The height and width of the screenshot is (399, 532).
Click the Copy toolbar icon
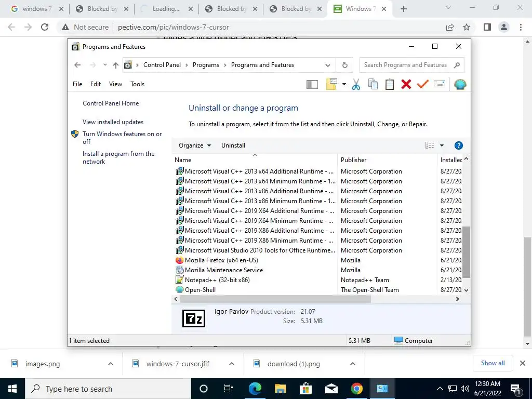pyautogui.click(x=373, y=84)
